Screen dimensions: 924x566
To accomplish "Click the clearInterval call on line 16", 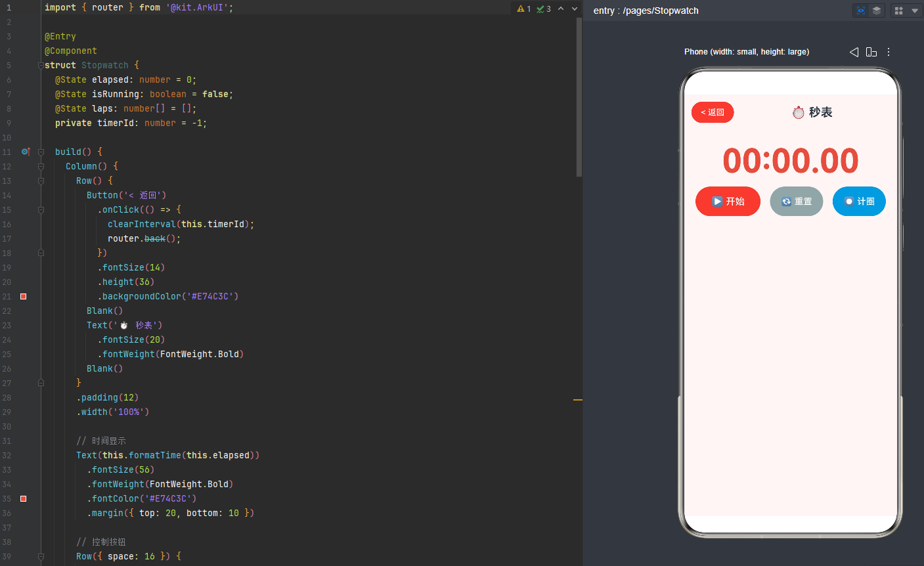I will point(142,225).
